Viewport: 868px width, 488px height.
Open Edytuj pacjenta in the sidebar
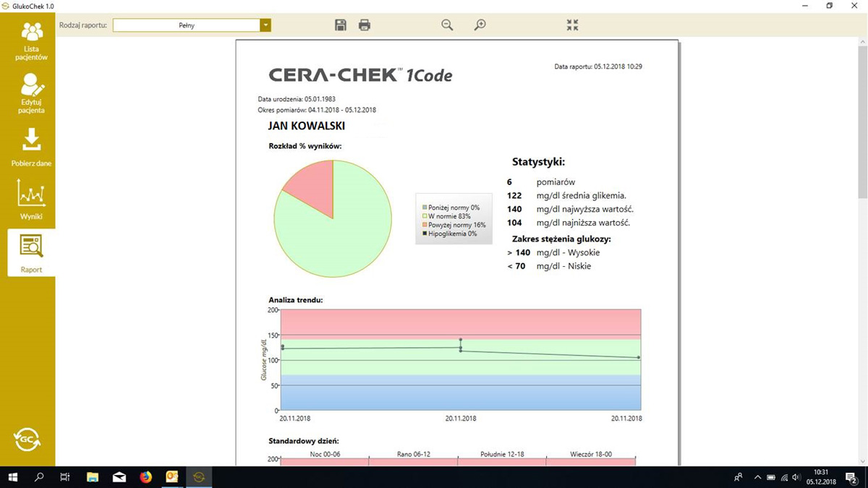31,94
